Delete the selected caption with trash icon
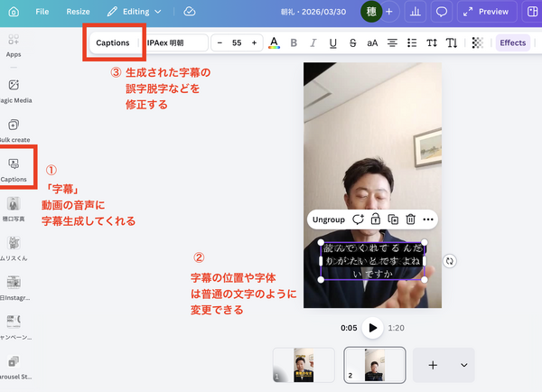The width and height of the screenshot is (542, 392). [x=410, y=219]
